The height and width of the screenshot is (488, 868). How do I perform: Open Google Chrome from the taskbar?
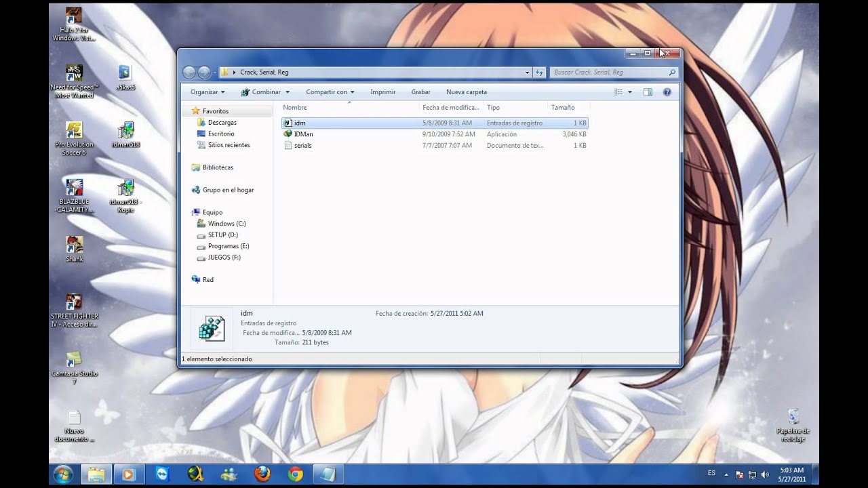pyautogui.click(x=295, y=474)
